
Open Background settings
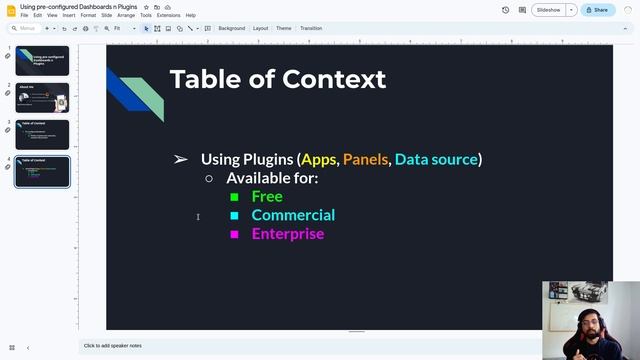pyautogui.click(x=231, y=29)
